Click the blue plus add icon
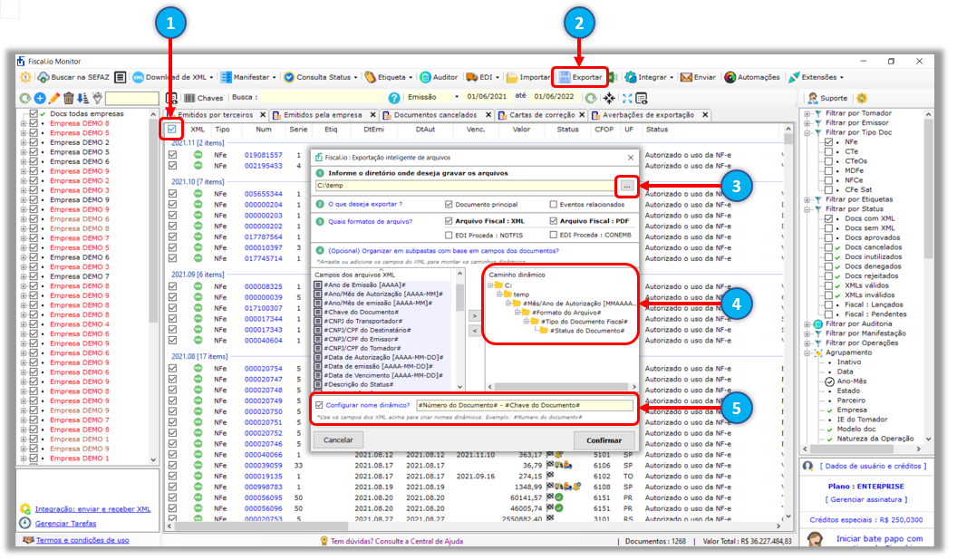The image size is (957, 560). pos(40,98)
